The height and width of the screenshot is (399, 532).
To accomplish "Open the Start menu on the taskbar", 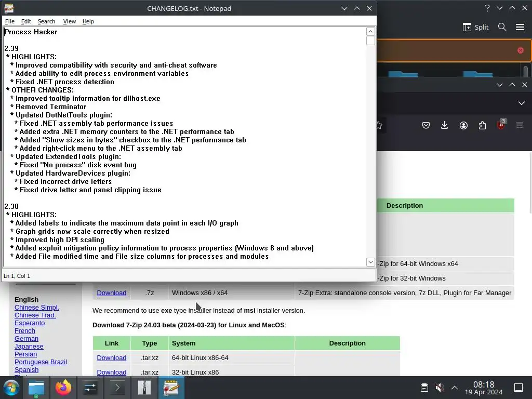I will [11, 388].
